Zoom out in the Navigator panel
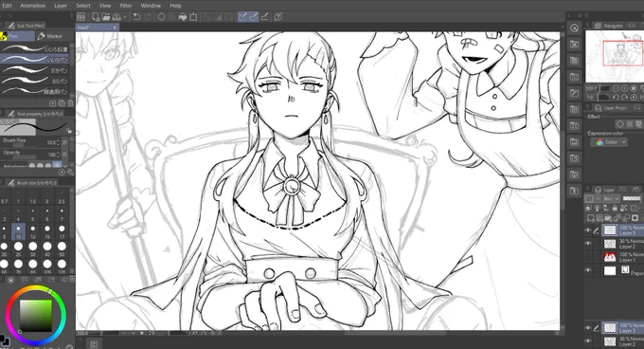 (x=616, y=88)
